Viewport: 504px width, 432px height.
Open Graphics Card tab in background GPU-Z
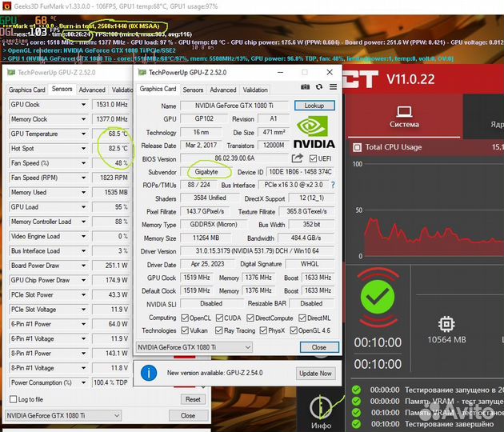27,90
